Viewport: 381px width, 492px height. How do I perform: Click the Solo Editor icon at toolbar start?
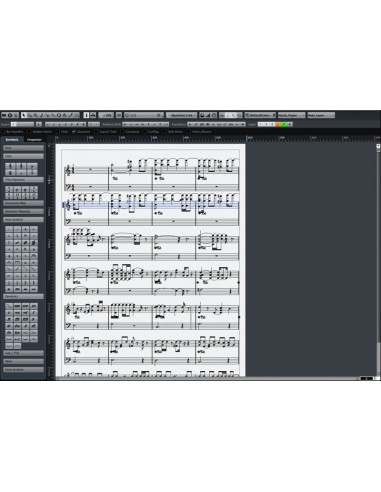[x=4, y=115]
